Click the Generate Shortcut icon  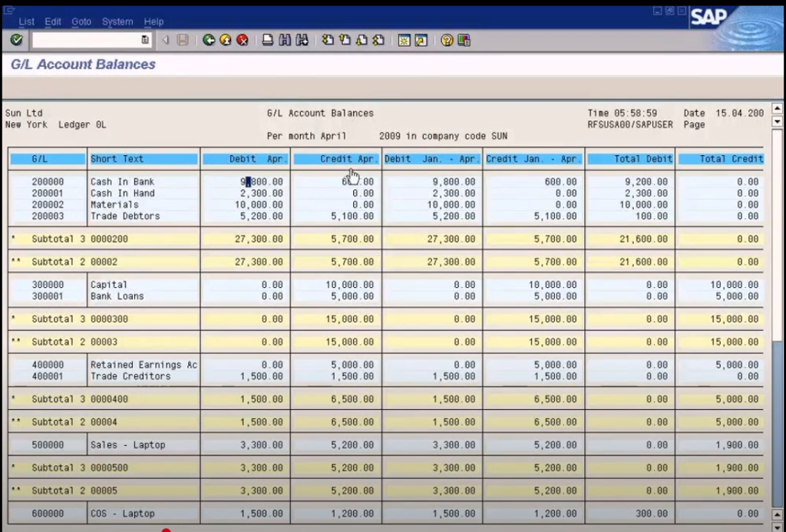click(x=421, y=40)
